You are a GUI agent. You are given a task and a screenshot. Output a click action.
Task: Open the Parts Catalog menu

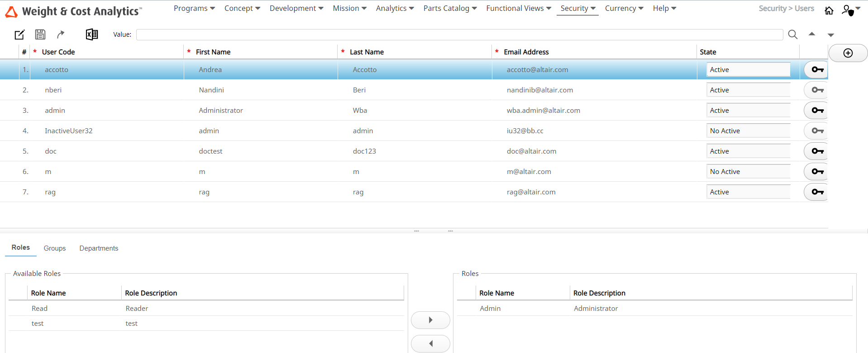point(450,9)
